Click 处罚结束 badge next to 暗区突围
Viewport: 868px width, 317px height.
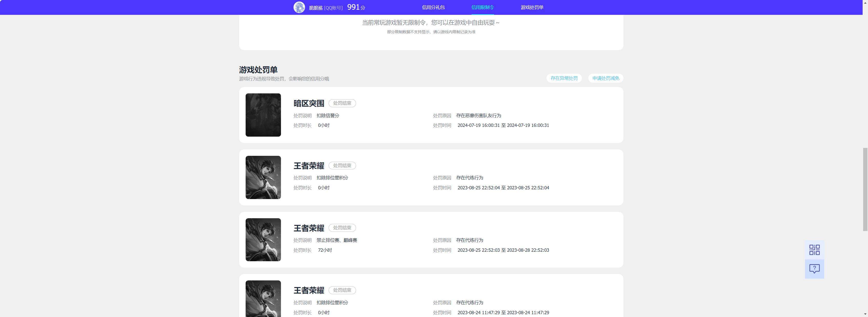pos(342,103)
